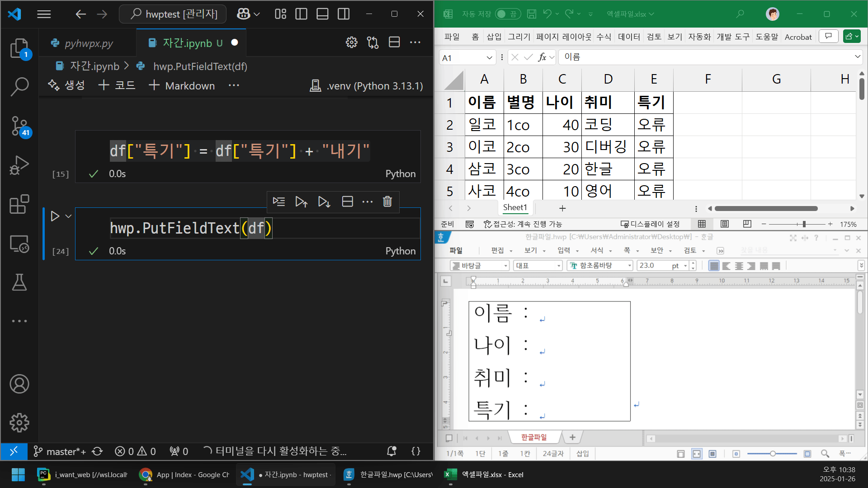Open the Extensions view in VS Code

tap(19, 204)
